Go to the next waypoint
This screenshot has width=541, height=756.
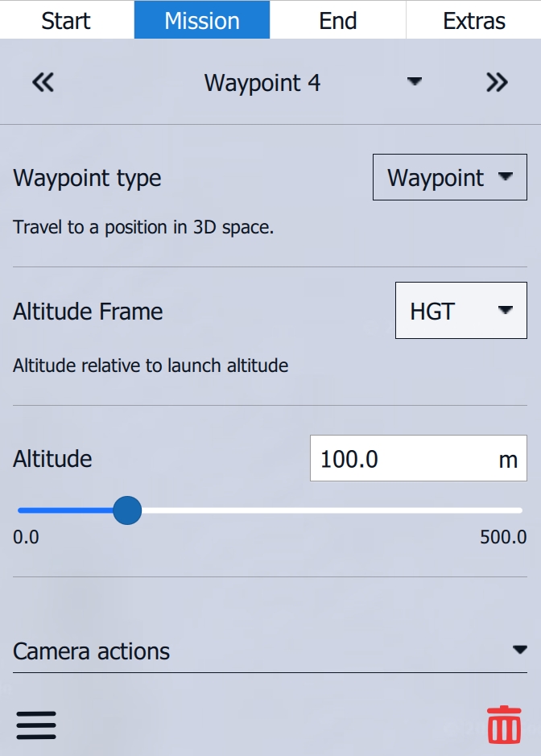[497, 82]
